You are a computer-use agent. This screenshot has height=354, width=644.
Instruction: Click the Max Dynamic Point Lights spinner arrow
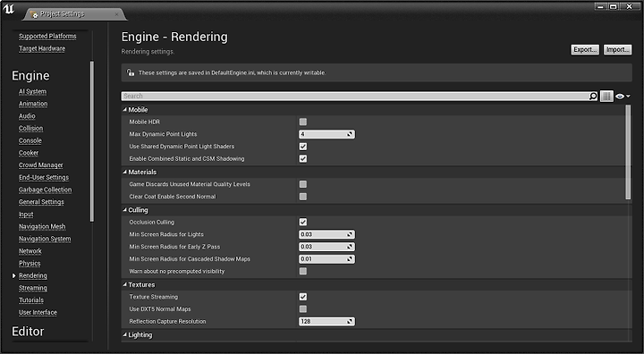pyautogui.click(x=350, y=134)
